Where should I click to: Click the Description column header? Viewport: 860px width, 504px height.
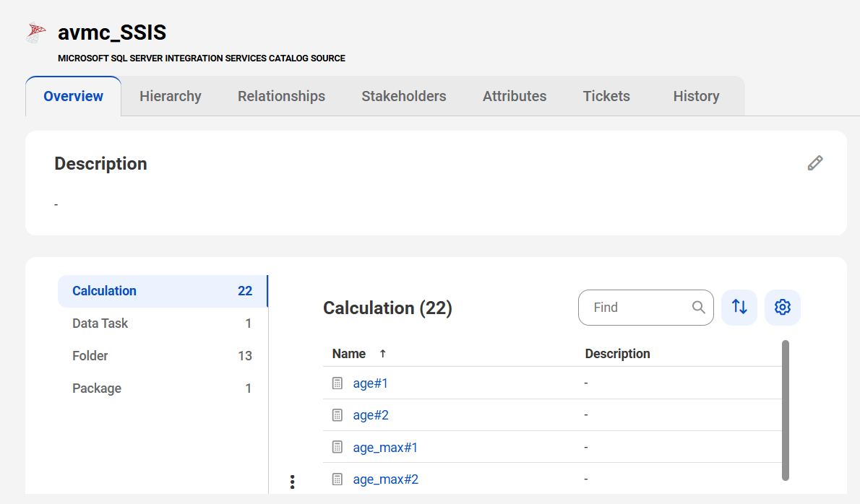pos(618,354)
